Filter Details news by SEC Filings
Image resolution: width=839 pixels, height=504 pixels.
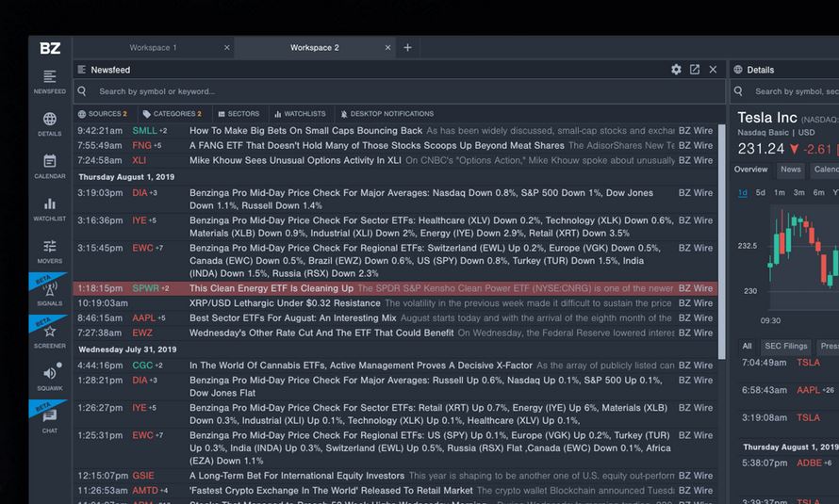pyautogui.click(x=786, y=347)
